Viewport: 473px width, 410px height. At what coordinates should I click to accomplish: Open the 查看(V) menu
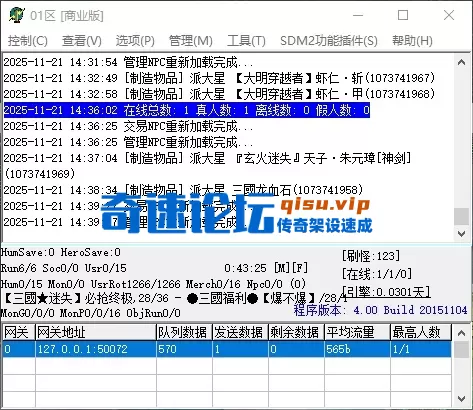[x=82, y=41]
